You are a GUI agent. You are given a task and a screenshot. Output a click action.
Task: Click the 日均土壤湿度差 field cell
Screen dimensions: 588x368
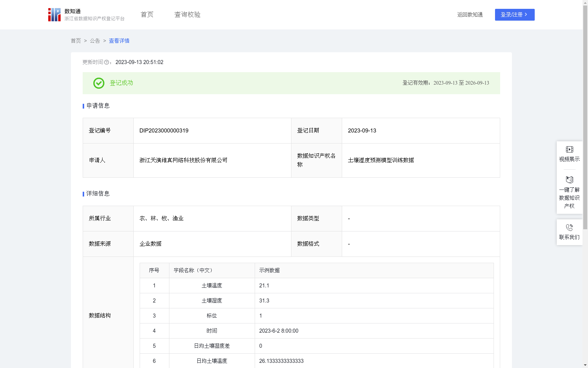coord(212,346)
